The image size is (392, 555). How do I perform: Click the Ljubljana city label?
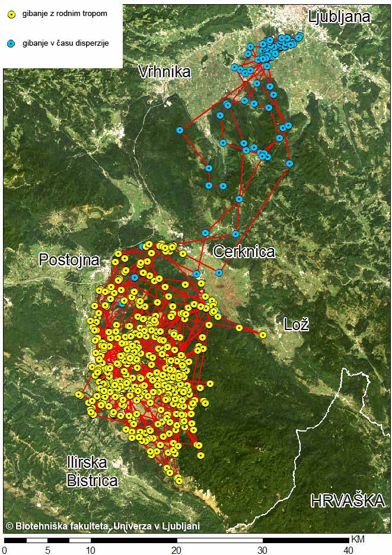(340, 17)
